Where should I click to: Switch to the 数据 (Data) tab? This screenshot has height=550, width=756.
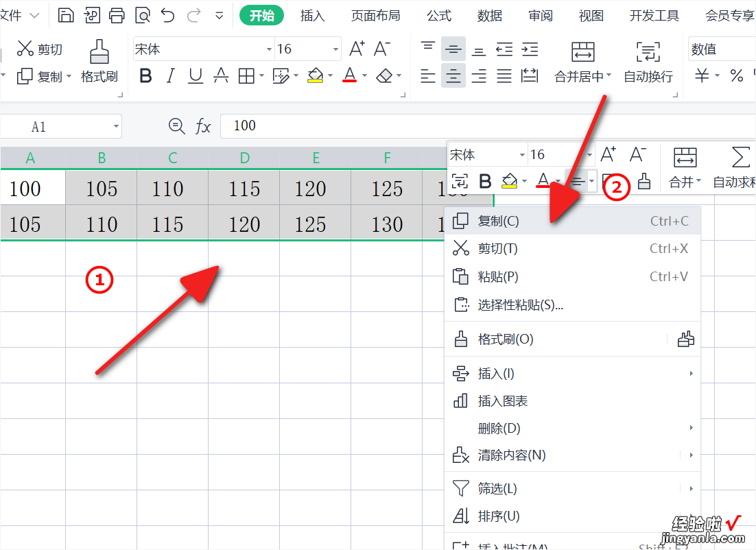click(490, 16)
